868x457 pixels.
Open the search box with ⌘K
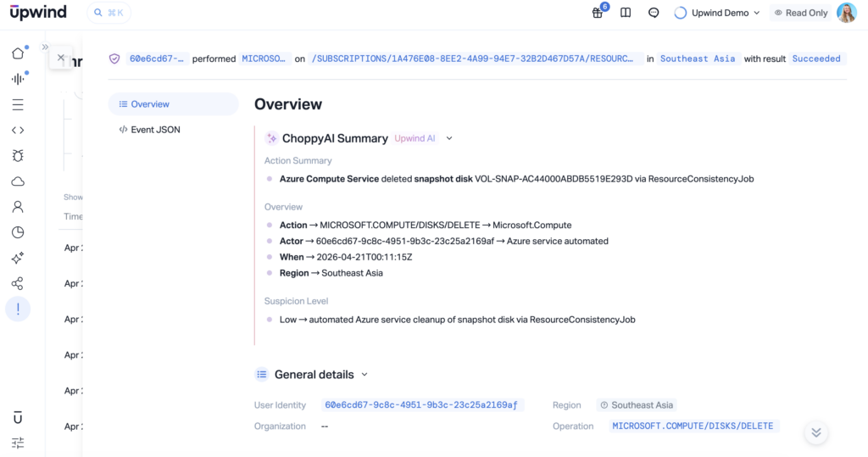(109, 13)
